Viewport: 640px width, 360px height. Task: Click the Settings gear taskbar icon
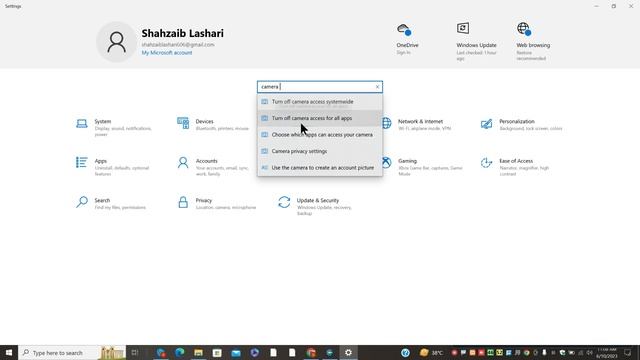click(348, 353)
